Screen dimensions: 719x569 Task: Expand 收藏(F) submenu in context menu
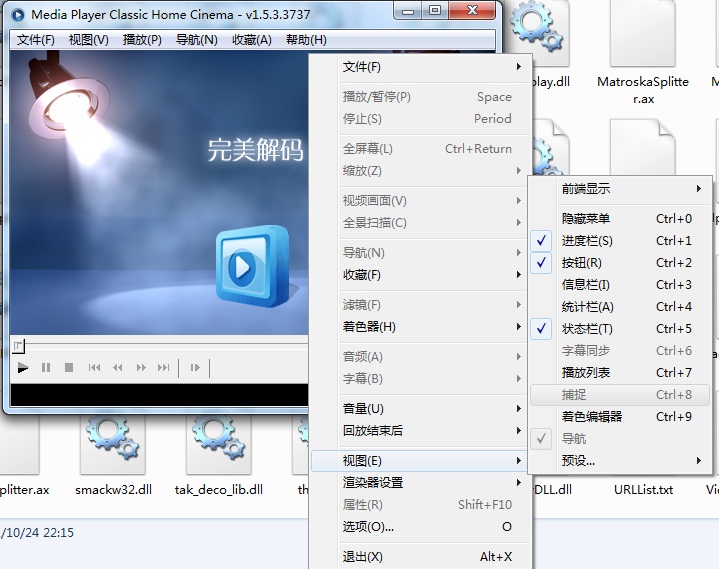point(420,275)
